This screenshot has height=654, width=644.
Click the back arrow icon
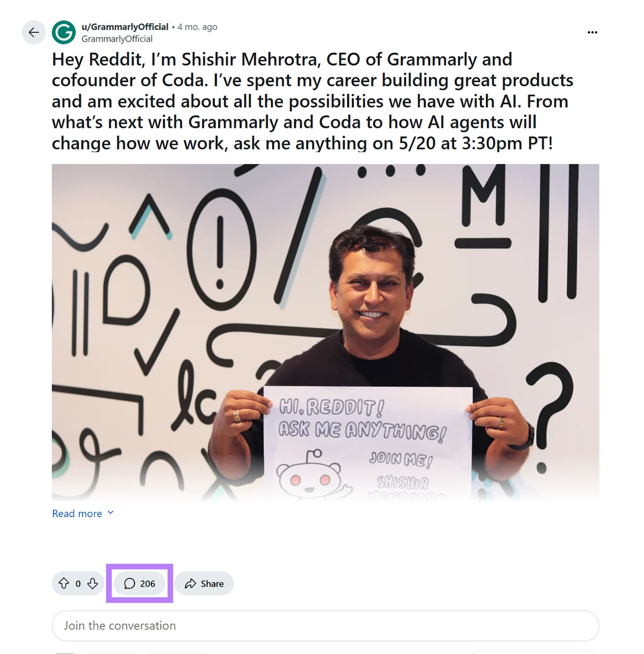point(34,32)
